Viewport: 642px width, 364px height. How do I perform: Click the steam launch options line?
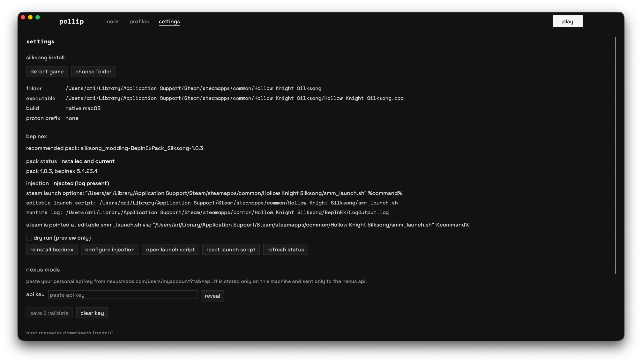tap(214, 193)
